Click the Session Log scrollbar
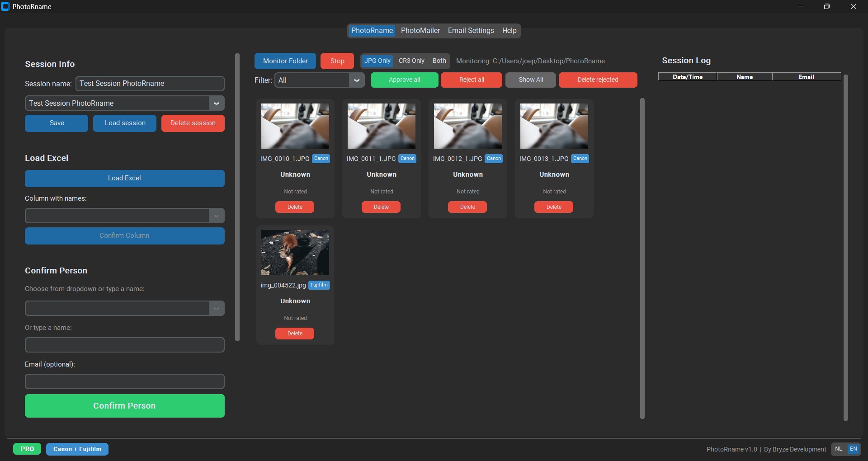Image resolution: width=868 pixels, height=461 pixels. pos(846,247)
